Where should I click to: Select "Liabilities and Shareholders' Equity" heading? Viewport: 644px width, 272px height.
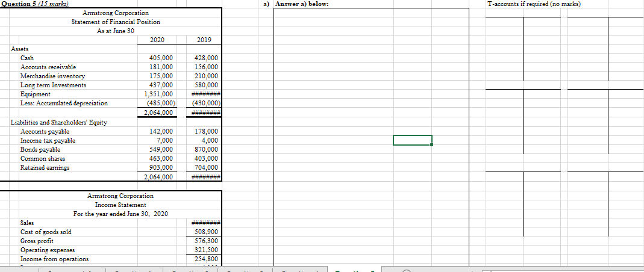[58, 122]
